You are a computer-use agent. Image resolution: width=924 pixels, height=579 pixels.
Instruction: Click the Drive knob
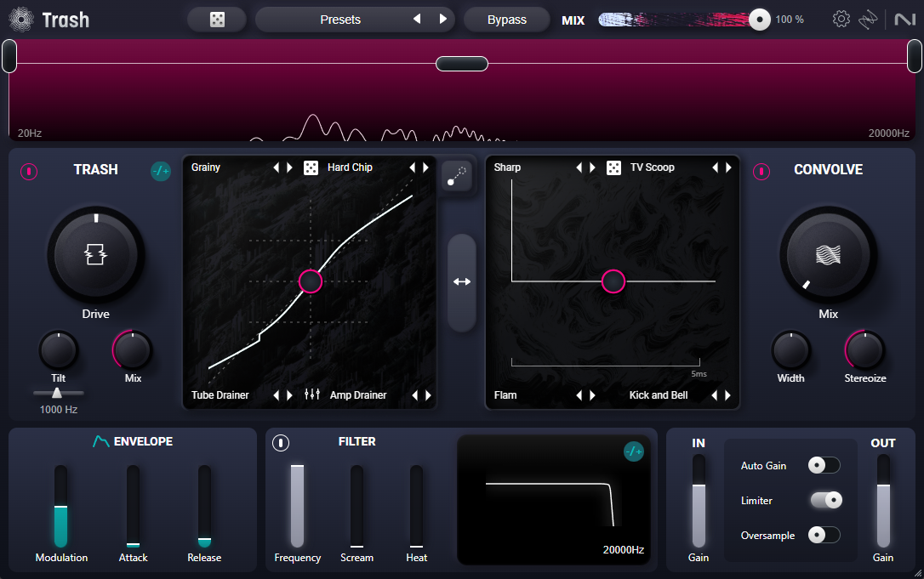95,253
